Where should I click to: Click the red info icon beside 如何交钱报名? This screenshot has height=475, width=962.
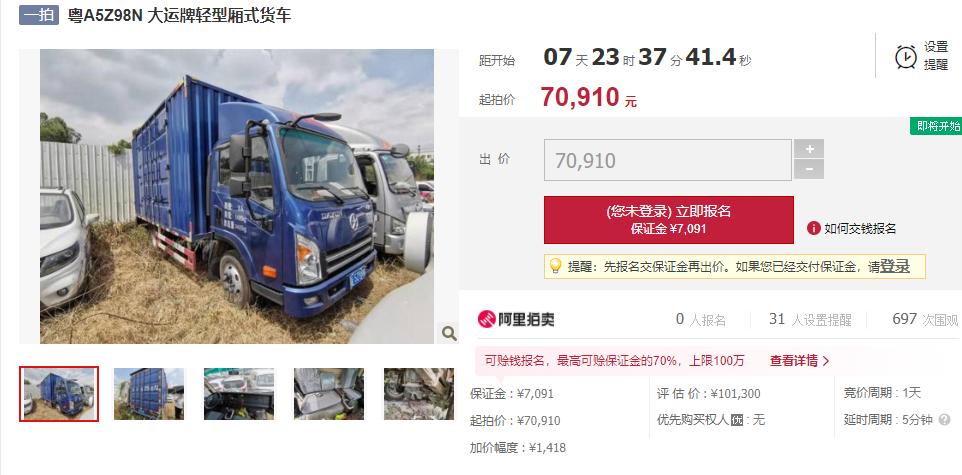click(814, 228)
